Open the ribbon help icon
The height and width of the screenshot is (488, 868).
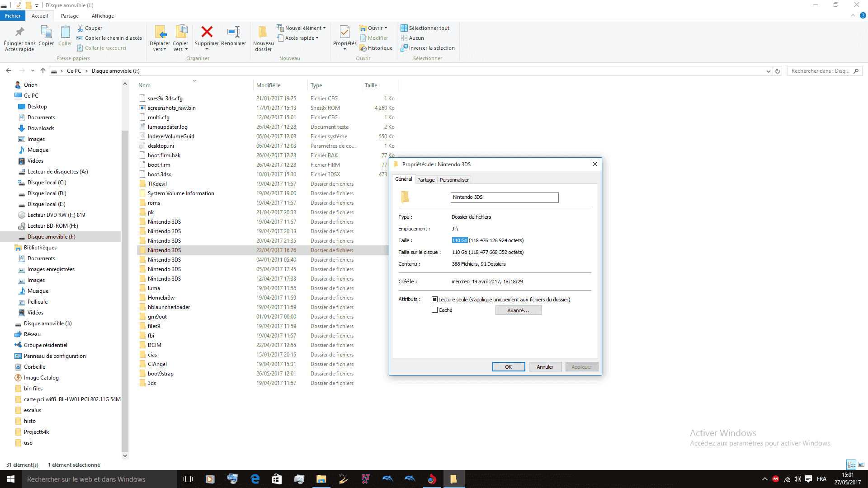pyautogui.click(x=863, y=15)
